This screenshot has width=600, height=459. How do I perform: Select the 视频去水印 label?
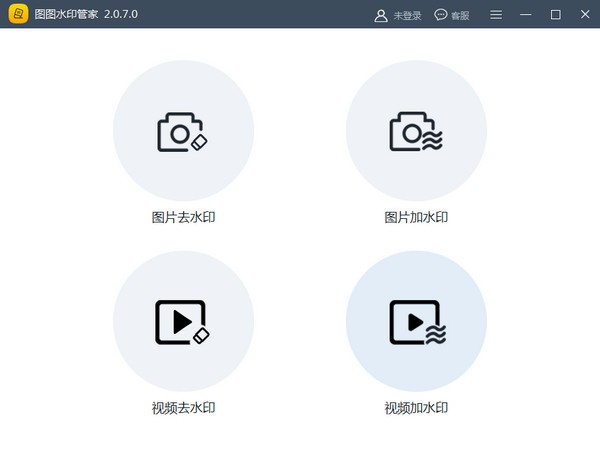point(183,407)
